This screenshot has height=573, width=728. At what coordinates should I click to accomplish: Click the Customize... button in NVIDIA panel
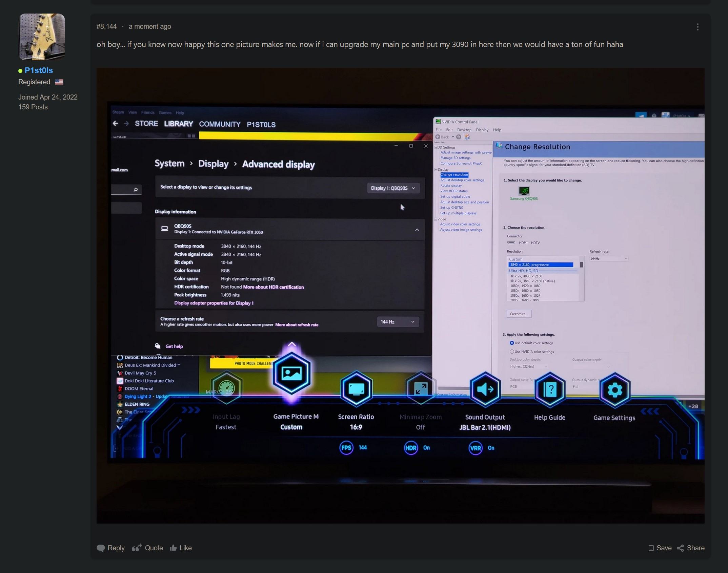coord(519,314)
